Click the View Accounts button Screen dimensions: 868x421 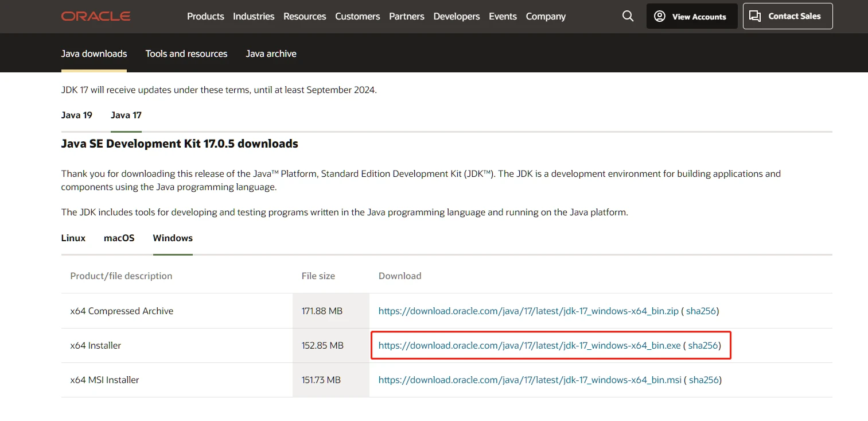point(691,16)
